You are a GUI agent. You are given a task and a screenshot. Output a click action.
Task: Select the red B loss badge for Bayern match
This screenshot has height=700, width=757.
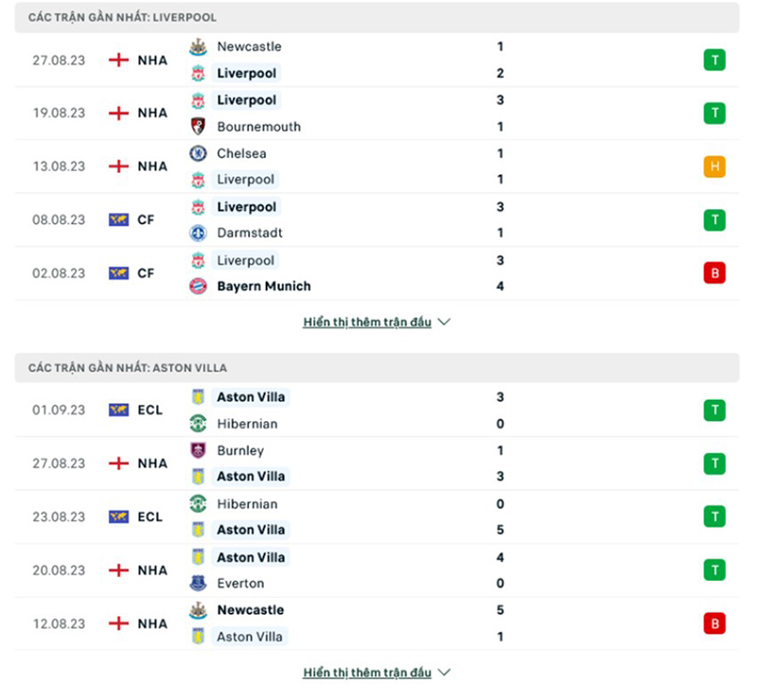(x=714, y=272)
